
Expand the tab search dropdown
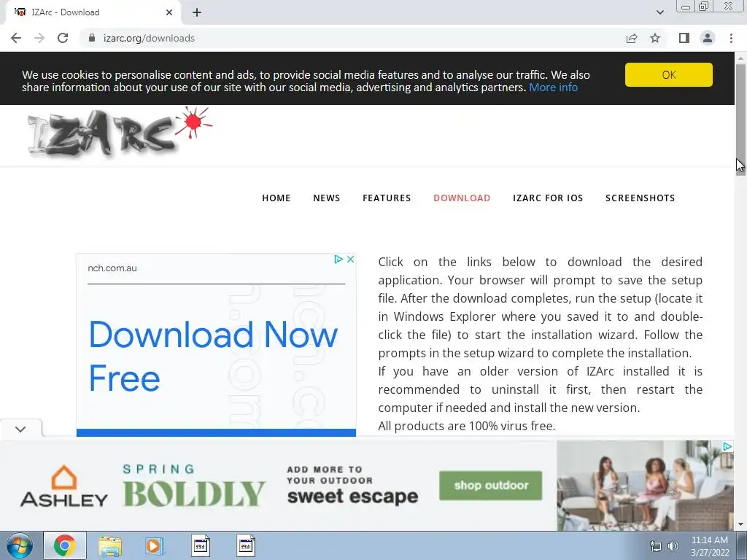(659, 12)
